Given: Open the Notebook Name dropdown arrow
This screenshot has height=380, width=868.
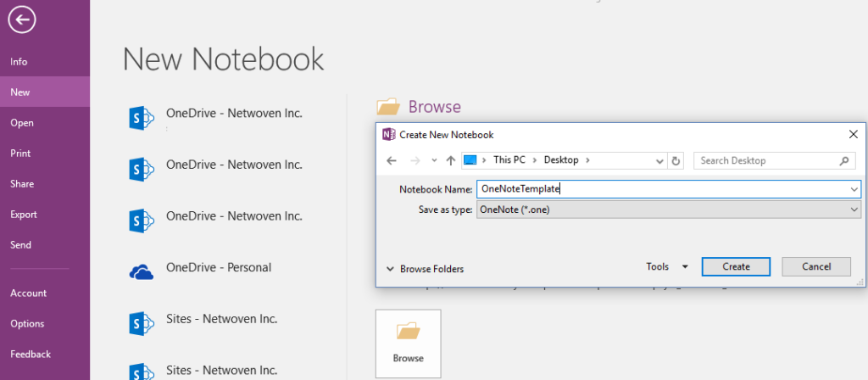Looking at the screenshot, I should tap(854, 189).
